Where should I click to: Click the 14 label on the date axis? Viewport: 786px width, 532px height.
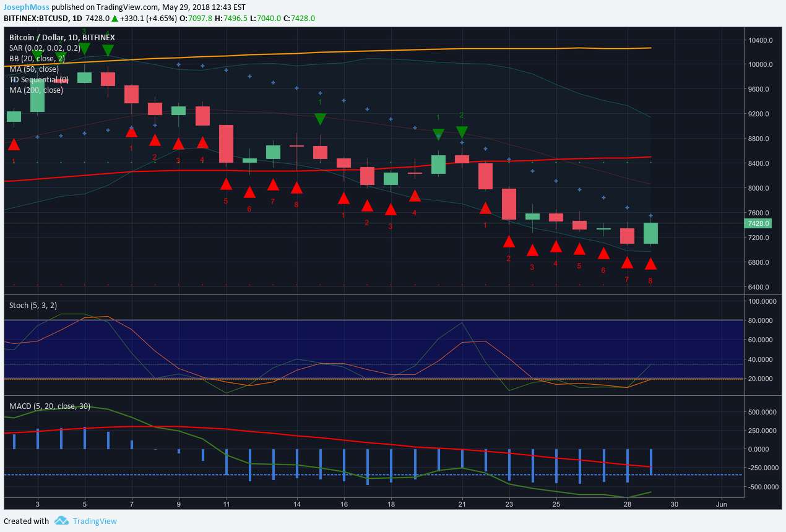click(297, 504)
